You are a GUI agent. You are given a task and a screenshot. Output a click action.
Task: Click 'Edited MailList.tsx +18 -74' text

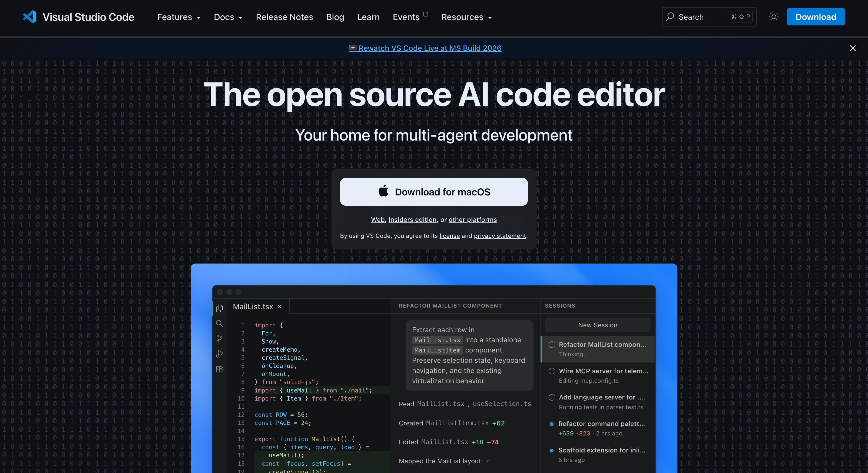[449, 442]
